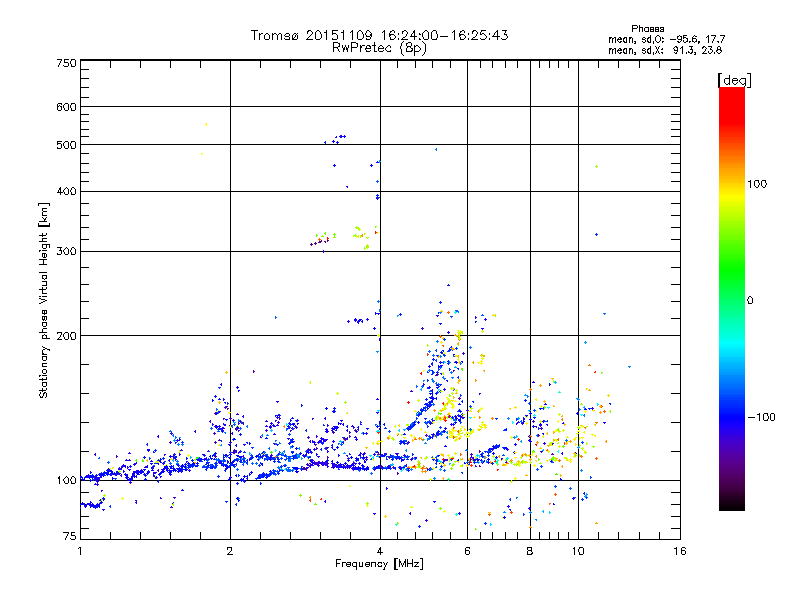Click the Phases header text
This screenshot has height=600, width=800.
coord(649,28)
